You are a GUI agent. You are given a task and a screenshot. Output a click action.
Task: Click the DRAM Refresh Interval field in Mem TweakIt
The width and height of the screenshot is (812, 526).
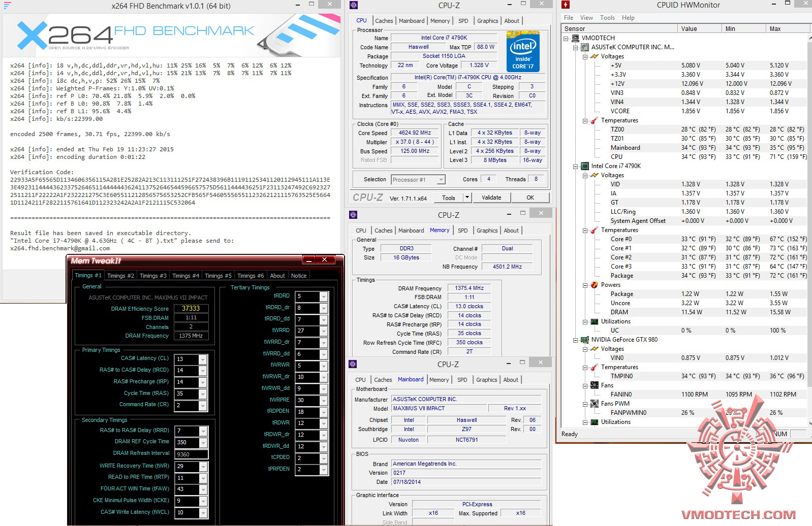[191, 454]
